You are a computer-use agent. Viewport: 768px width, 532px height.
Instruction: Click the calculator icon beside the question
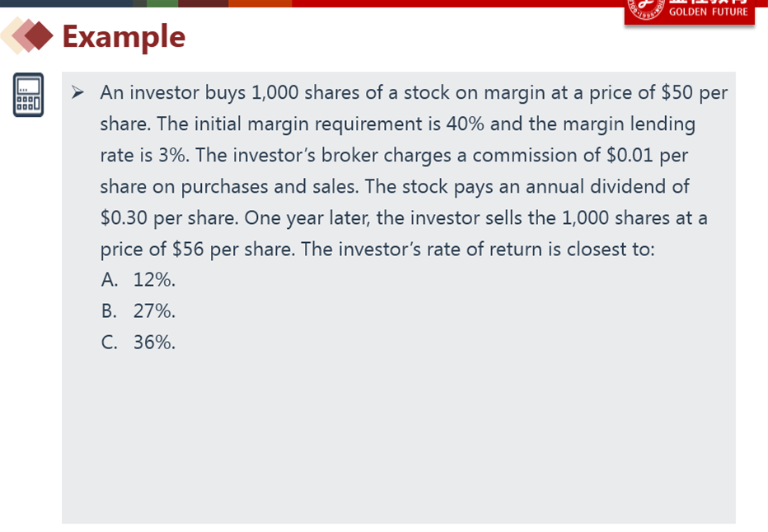point(28,95)
